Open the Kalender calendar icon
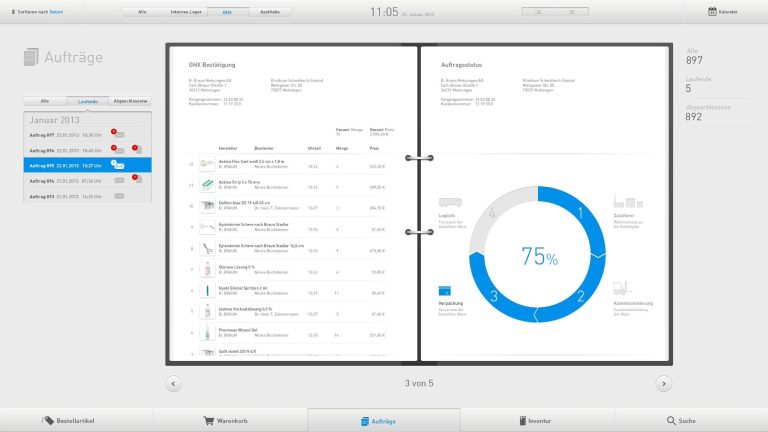768x432 pixels. click(713, 12)
